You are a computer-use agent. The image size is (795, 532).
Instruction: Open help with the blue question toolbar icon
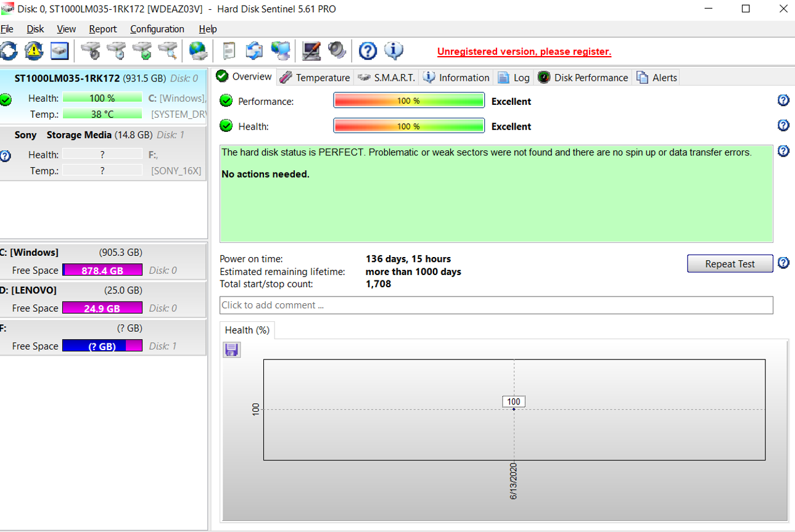click(368, 51)
